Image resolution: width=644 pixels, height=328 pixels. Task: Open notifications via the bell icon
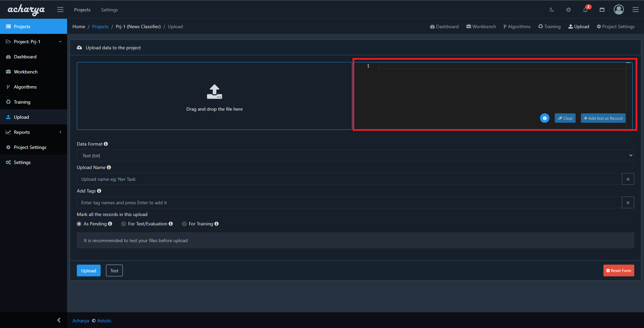tap(585, 10)
